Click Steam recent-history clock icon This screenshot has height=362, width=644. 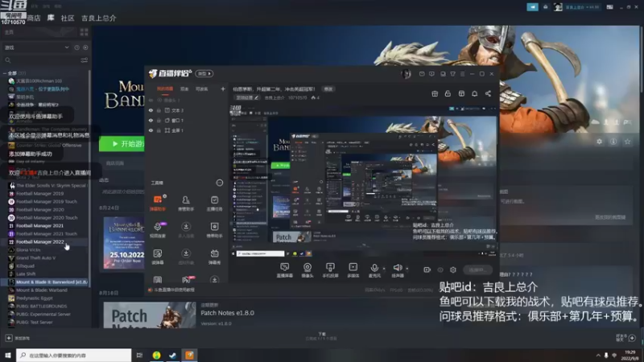pyautogui.click(x=76, y=47)
